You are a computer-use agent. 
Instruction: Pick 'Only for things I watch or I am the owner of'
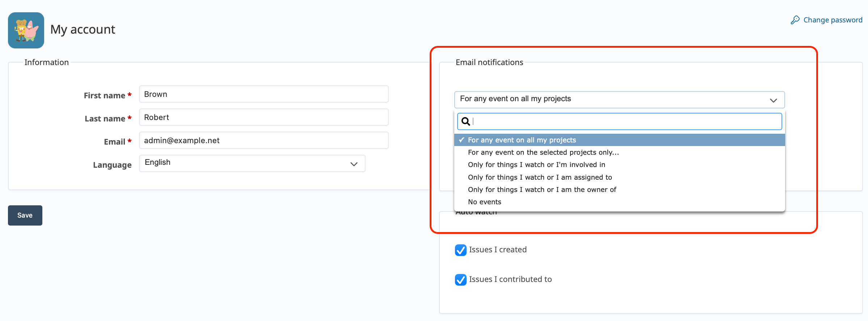click(619, 189)
